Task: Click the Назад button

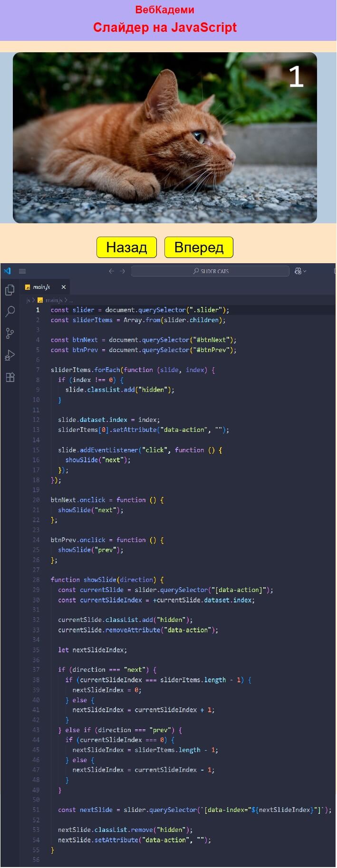Action: 126,247
